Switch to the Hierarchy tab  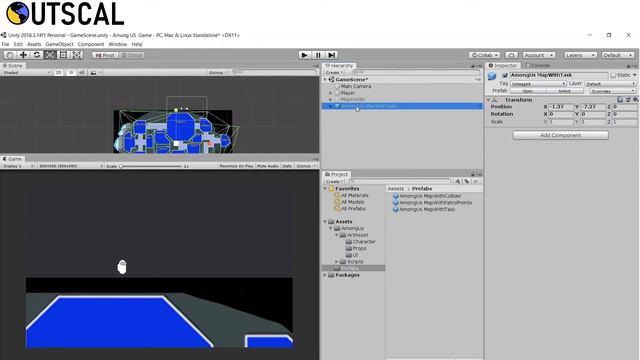(339, 65)
